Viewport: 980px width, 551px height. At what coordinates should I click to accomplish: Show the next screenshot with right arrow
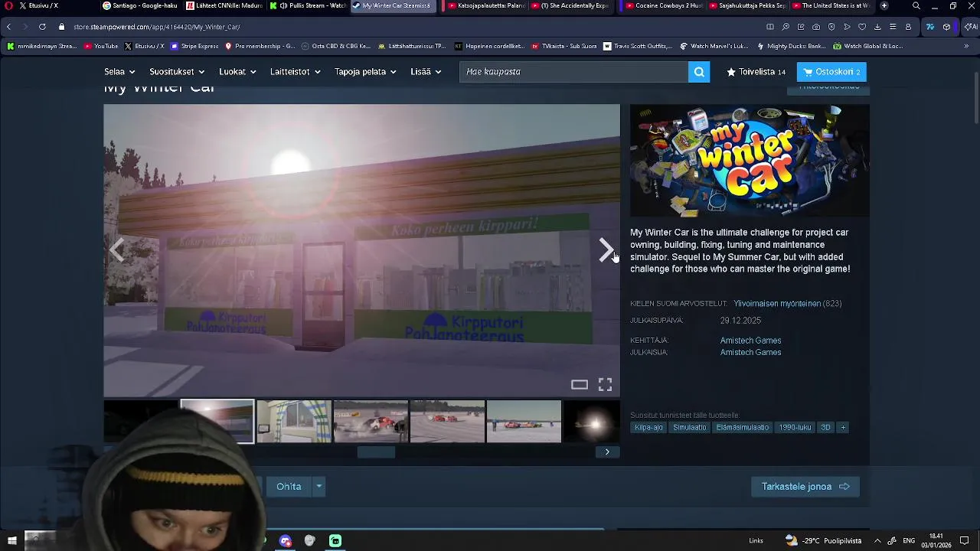(x=606, y=250)
